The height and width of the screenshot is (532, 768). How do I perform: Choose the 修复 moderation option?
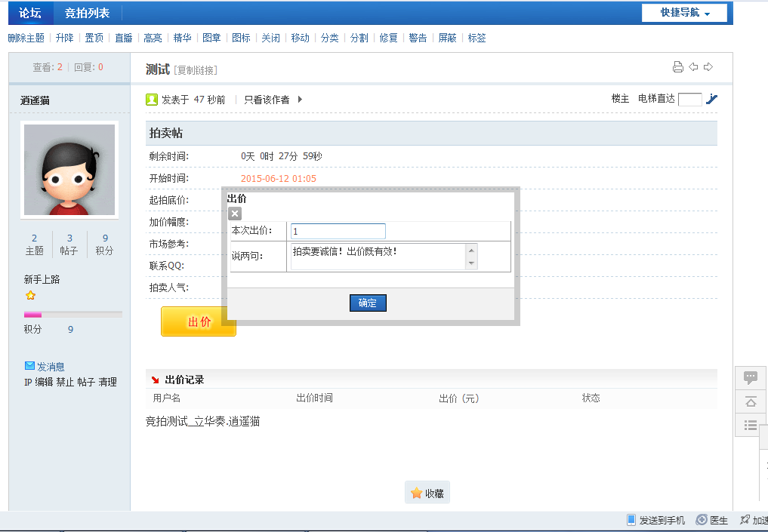click(388, 38)
